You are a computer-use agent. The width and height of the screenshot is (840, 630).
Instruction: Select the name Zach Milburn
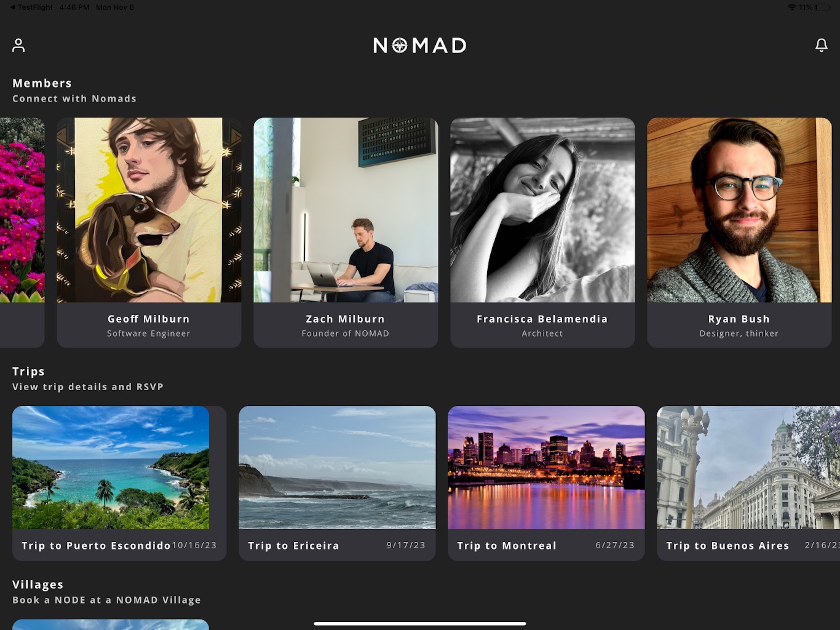click(x=345, y=319)
